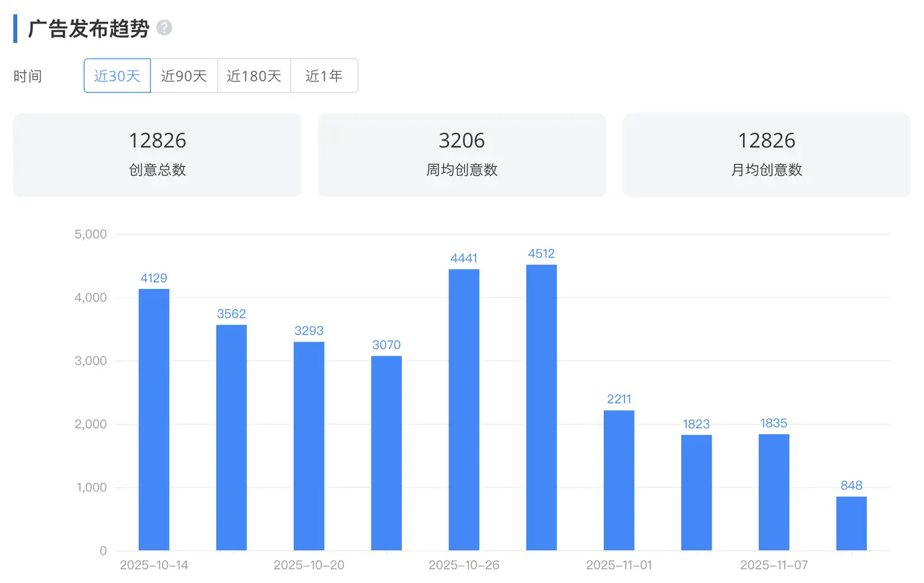The image size is (924, 583).
Task: Click the x-axis date 2025-11-07
Action: [x=774, y=565]
